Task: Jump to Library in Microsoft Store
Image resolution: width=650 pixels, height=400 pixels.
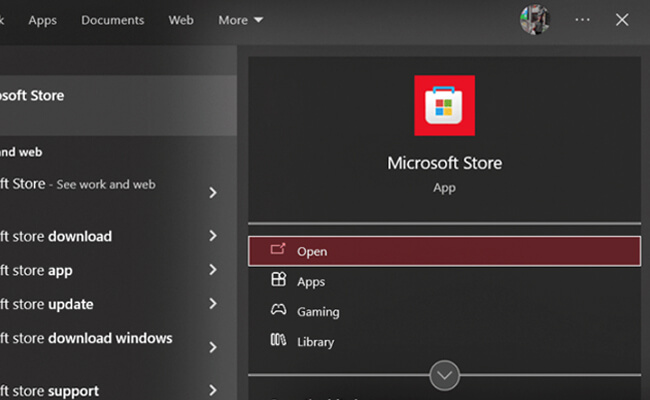Action: pos(315,342)
